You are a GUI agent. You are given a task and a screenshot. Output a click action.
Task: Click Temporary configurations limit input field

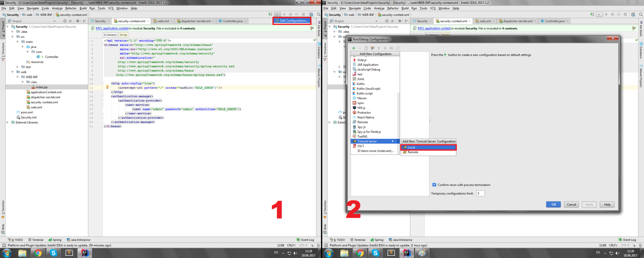(480, 193)
